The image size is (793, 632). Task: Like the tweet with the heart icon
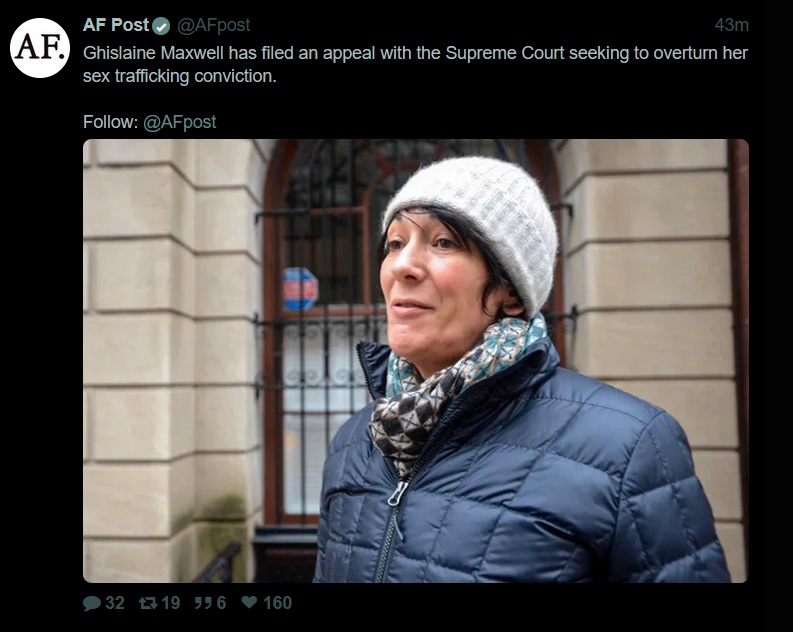point(249,603)
